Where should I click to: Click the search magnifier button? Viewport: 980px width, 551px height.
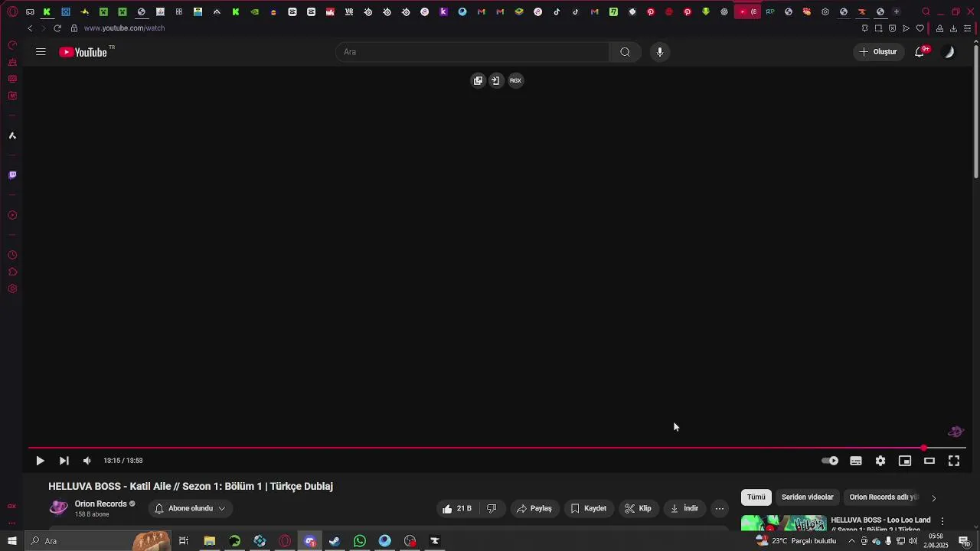[626, 52]
